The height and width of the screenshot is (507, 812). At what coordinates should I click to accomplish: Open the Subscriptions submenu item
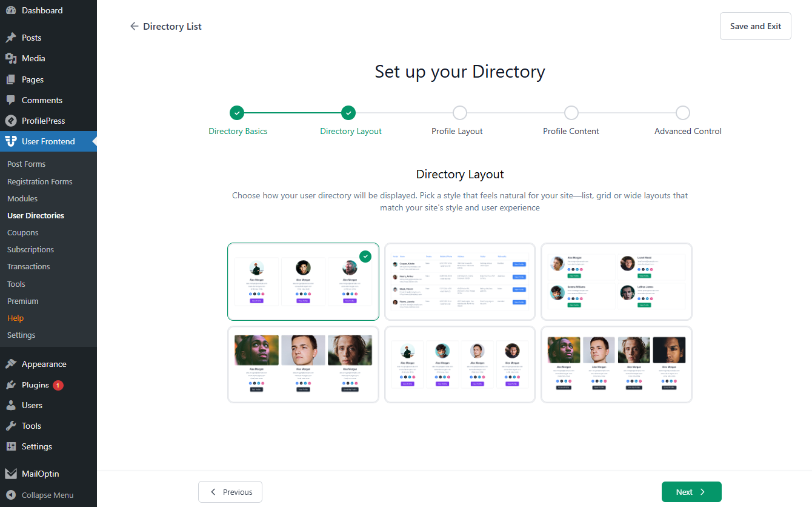[x=30, y=249]
